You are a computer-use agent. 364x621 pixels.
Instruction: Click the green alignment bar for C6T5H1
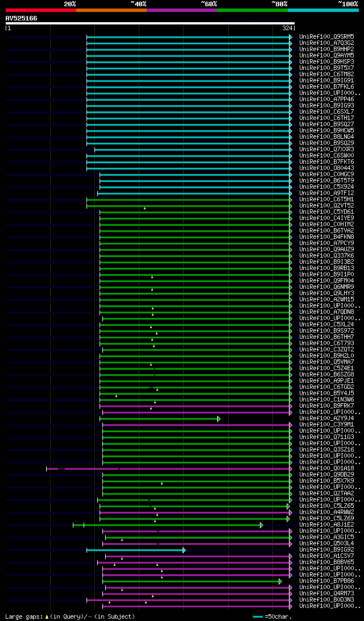point(188,200)
